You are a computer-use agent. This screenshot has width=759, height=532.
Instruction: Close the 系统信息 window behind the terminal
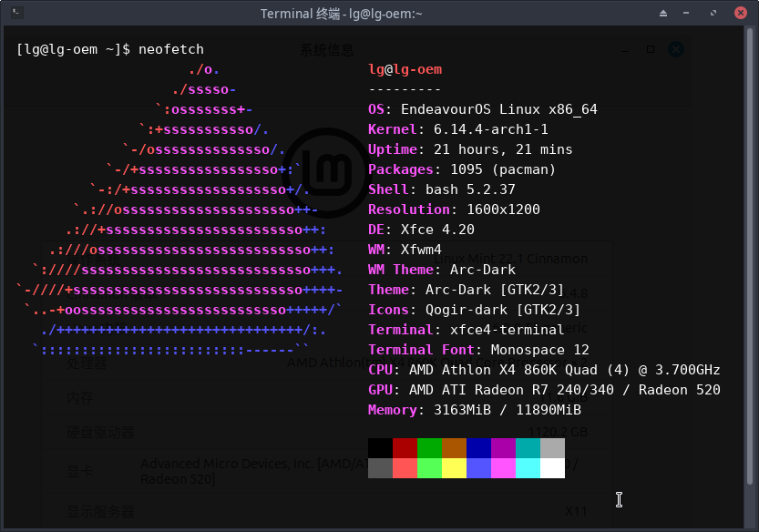pos(676,49)
